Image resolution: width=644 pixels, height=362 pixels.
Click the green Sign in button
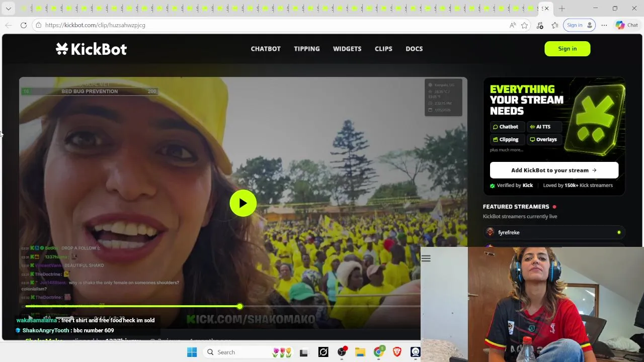click(567, 49)
